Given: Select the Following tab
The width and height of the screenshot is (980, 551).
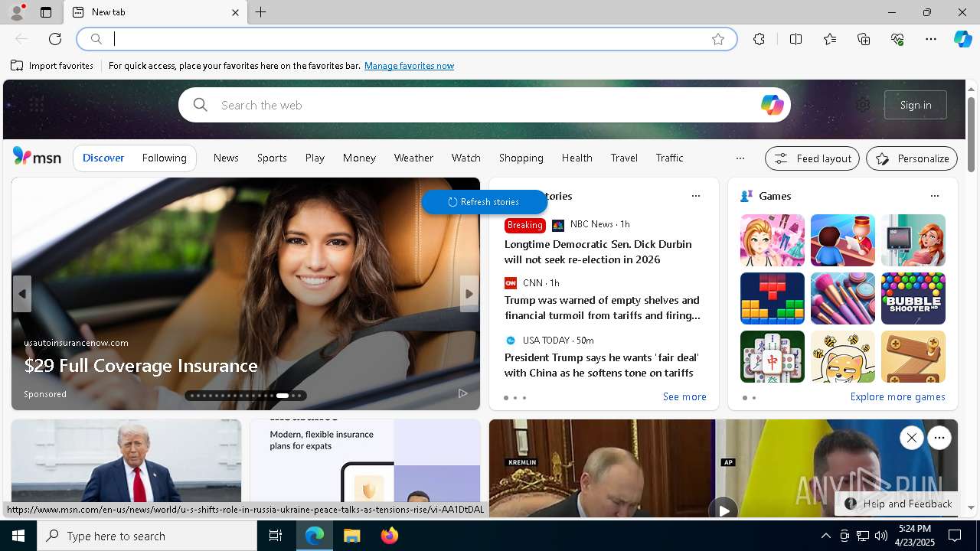Looking at the screenshot, I should 164,158.
